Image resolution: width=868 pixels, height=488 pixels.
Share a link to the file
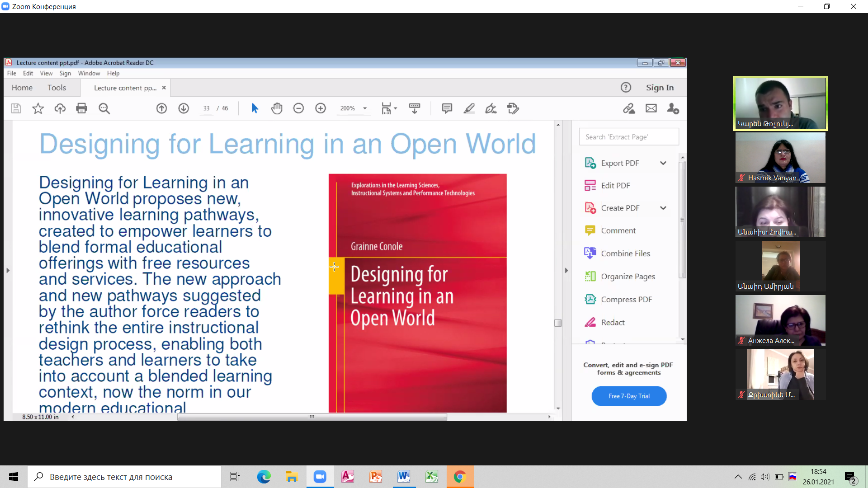point(629,108)
